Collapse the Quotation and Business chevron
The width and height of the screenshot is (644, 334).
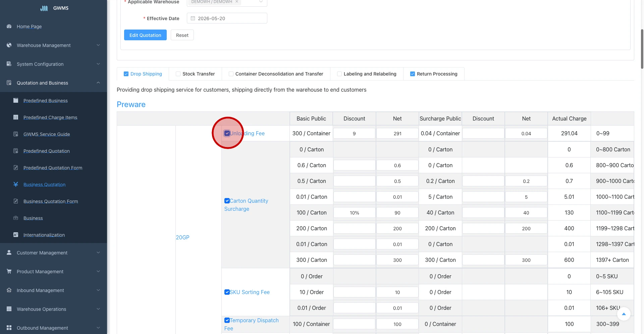click(x=98, y=83)
